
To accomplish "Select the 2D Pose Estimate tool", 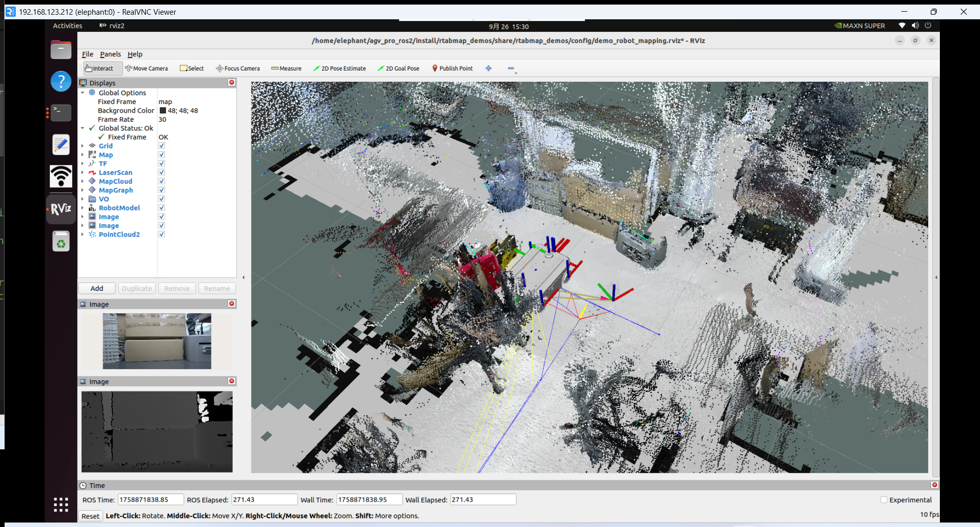I will click(x=339, y=69).
